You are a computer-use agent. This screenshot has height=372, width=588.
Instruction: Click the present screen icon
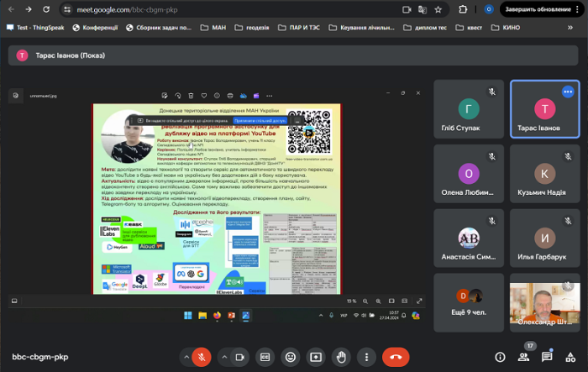[316, 356]
